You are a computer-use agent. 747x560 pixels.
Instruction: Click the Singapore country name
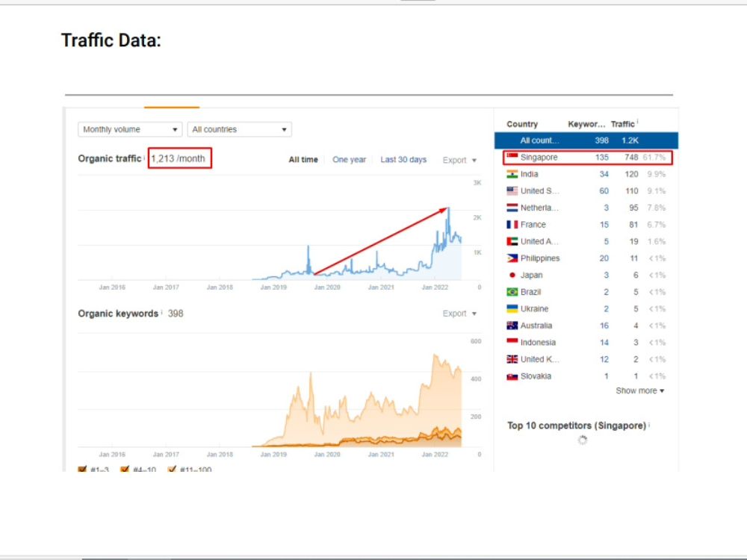click(x=539, y=157)
